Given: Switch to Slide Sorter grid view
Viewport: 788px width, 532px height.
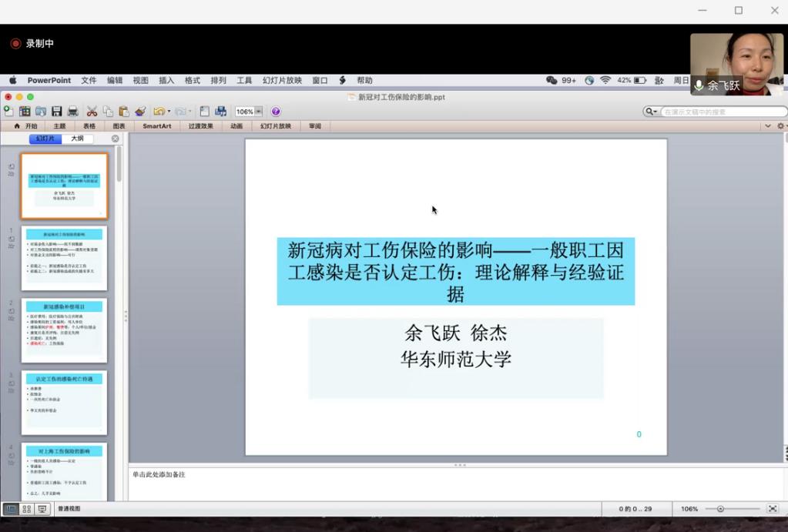Looking at the screenshot, I should (27, 509).
